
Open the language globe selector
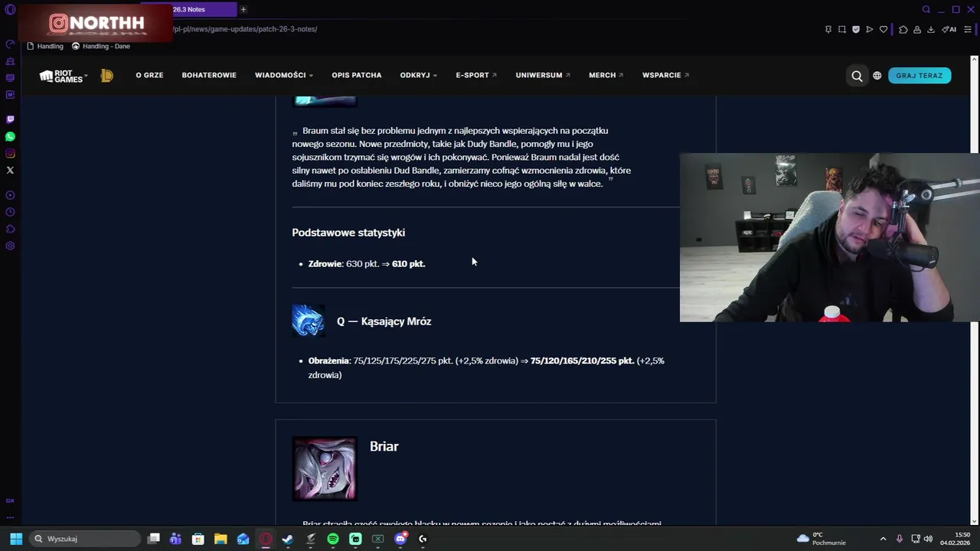point(877,76)
